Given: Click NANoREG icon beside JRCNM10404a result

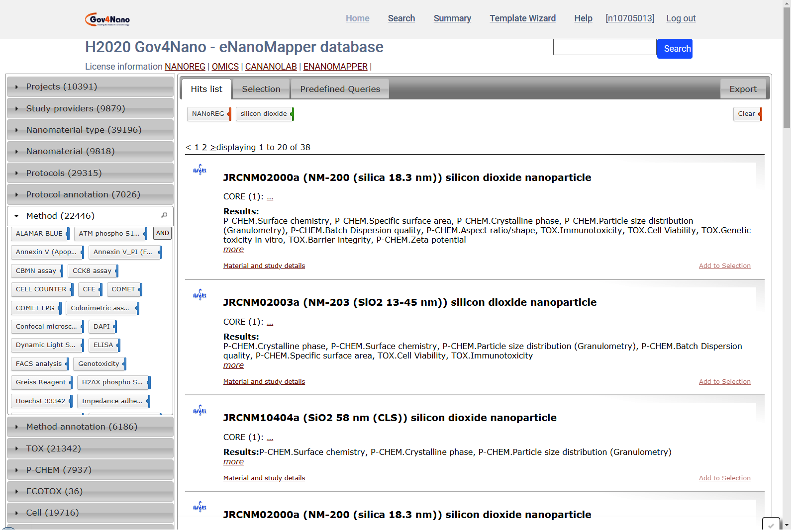Looking at the screenshot, I should click(x=199, y=410).
